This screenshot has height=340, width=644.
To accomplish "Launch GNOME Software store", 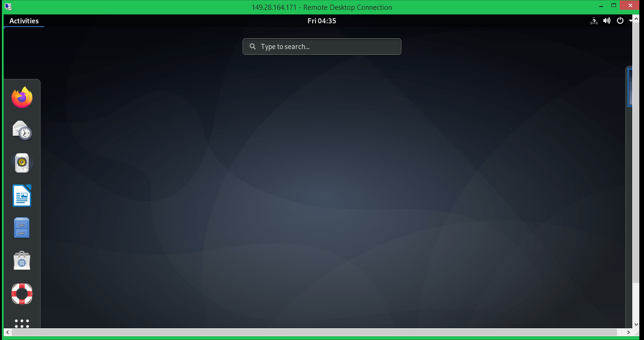I will [x=21, y=261].
